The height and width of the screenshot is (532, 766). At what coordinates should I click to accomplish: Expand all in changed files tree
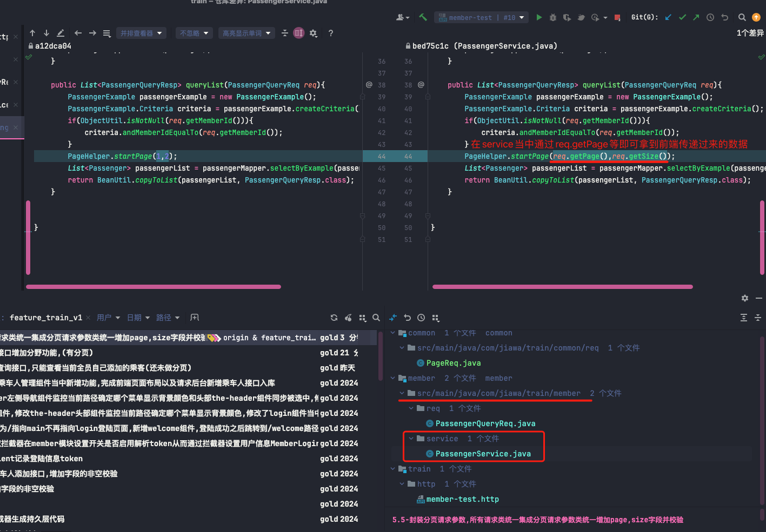tap(744, 318)
